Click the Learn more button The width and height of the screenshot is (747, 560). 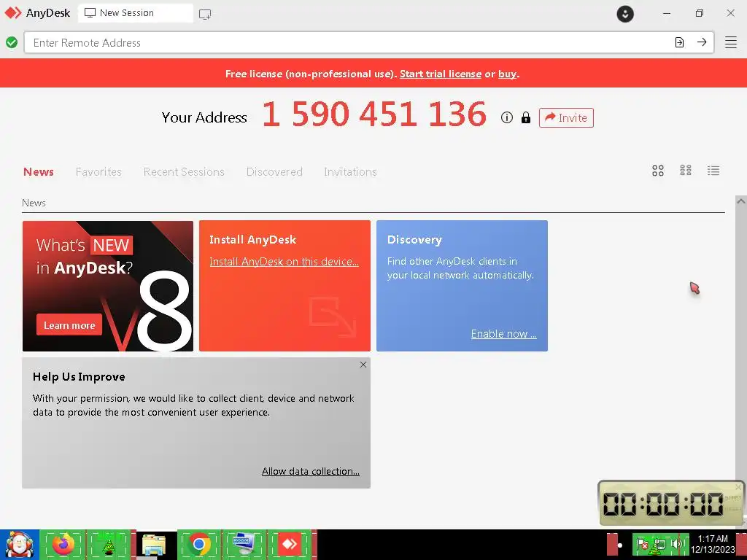[69, 325]
